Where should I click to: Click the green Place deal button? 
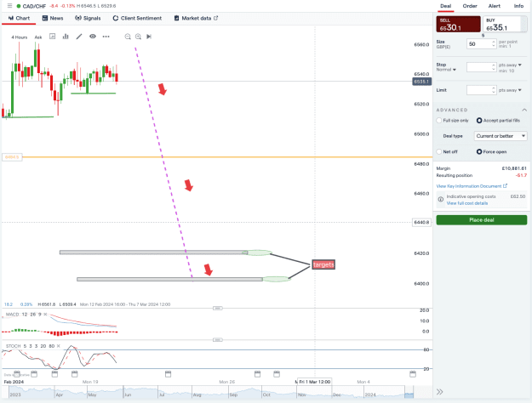pyautogui.click(x=482, y=220)
